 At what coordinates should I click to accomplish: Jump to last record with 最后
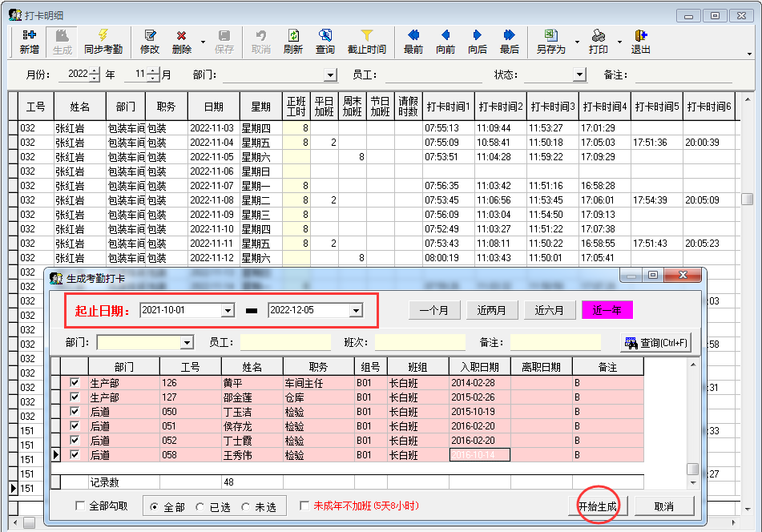510,42
